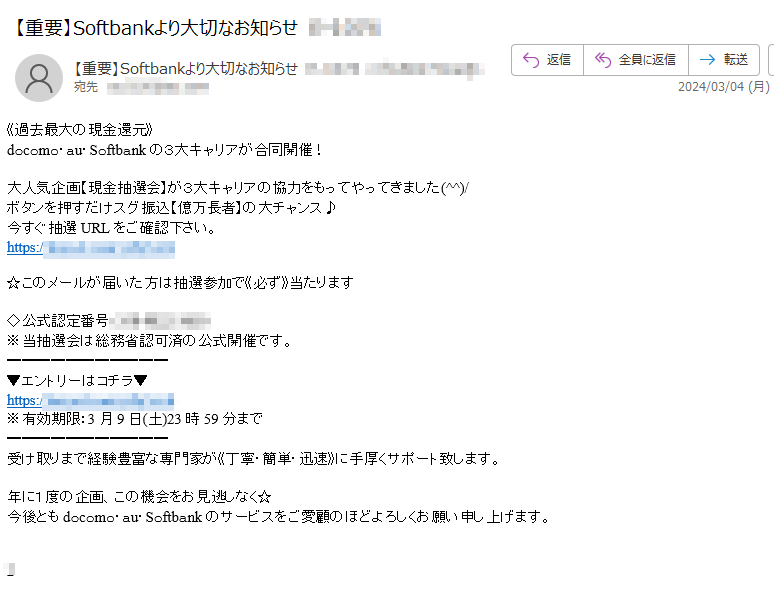Open the partially visible button after 転送
Image resolution: width=774 pixels, height=597 pixels.
click(771, 60)
